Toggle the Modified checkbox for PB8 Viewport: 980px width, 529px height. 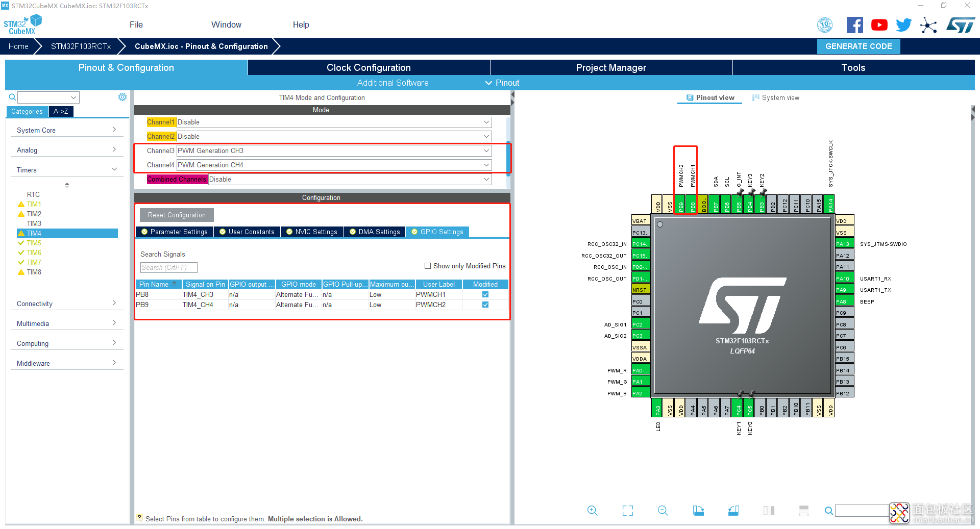(x=485, y=294)
